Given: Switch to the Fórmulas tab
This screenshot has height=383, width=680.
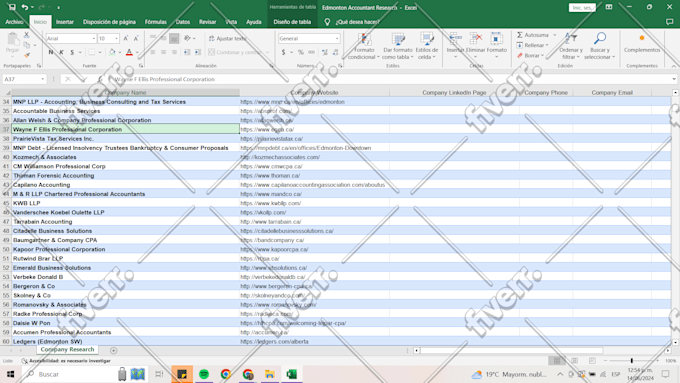Looking at the screenshot, I should coord(156,22).
